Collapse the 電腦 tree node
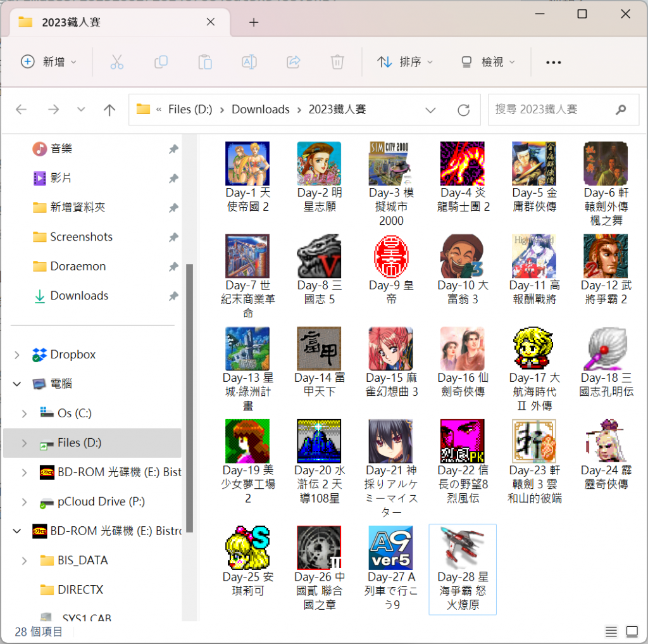The height and width of the screenshot is (644, 648). click(17, 384)
